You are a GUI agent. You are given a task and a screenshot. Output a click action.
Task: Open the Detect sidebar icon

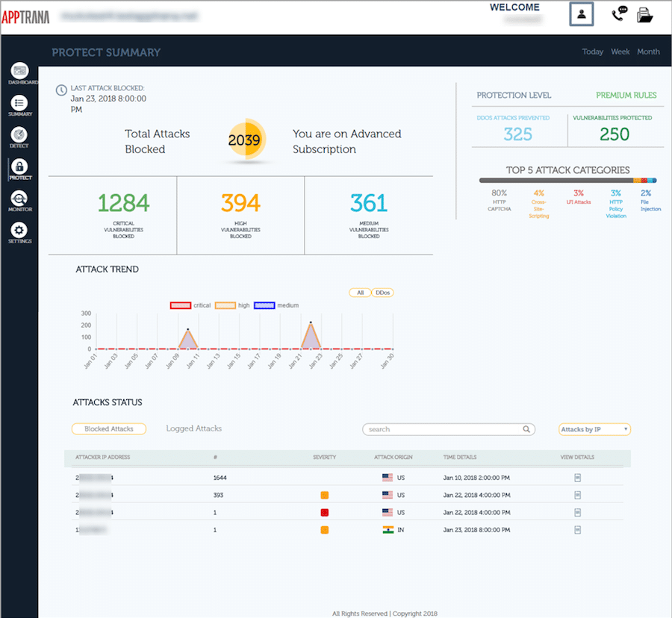coord(20,134)
